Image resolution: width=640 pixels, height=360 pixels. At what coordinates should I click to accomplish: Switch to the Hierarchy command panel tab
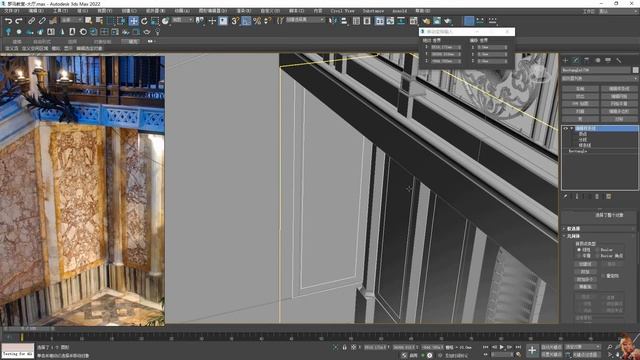(x=587, y=60)
